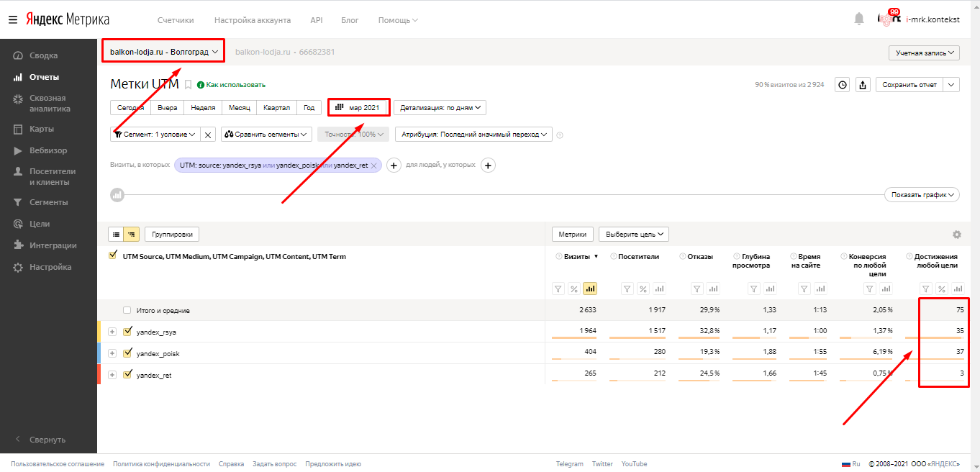Uncheck the yandex_rsya row checkbox

click(x=128, y=332)
